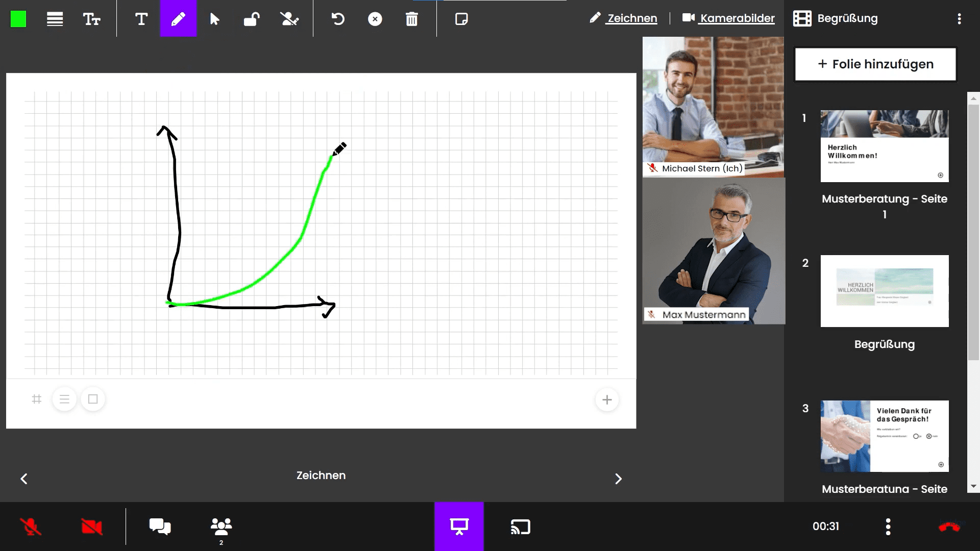Toggle grid background on whiteboard
The width and height of the screenshot is (980, 551).
click(x=36, y=399)
